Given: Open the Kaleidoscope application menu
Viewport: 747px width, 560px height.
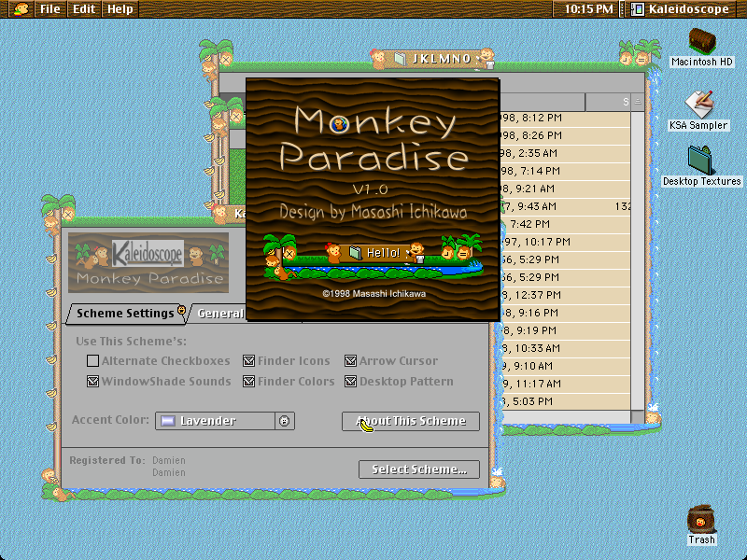Looking at the screenshot, I should tap(684, 9).
